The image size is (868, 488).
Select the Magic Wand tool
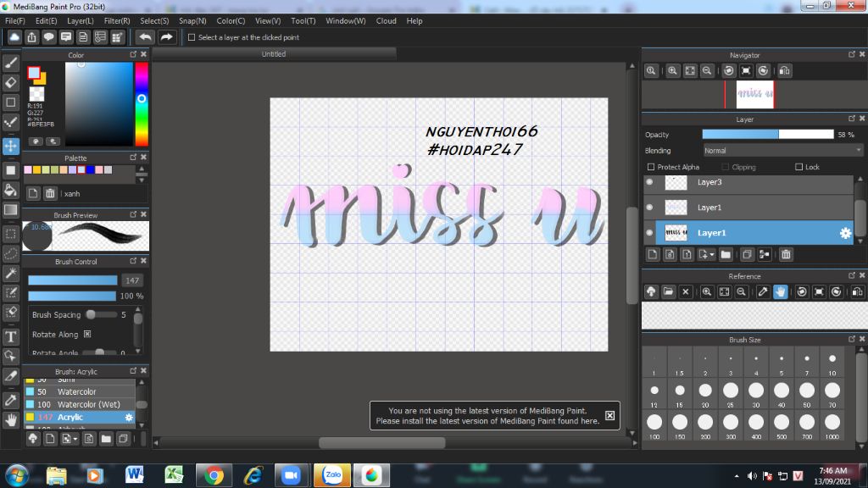[x=10, y=274]
